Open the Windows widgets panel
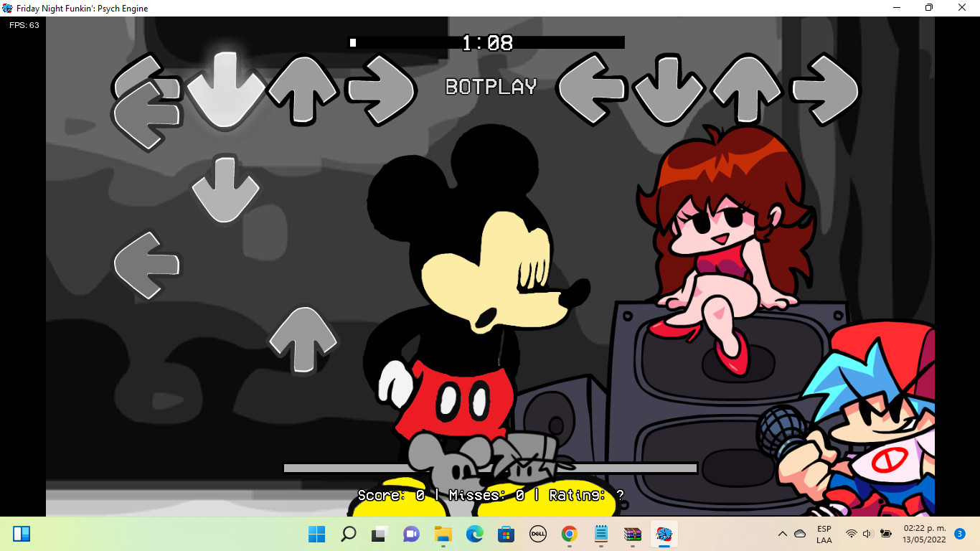This screenshot has height=551, width=980. point(22,534)
